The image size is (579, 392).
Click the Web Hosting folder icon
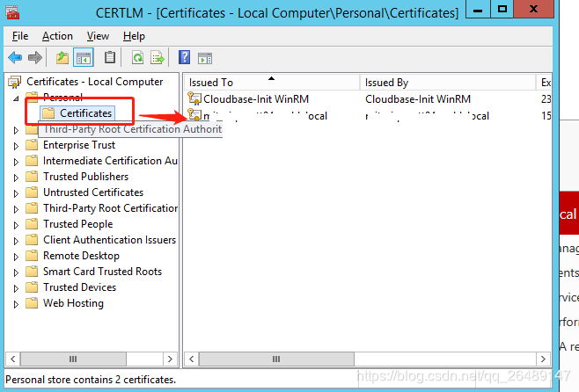[32, 303]
